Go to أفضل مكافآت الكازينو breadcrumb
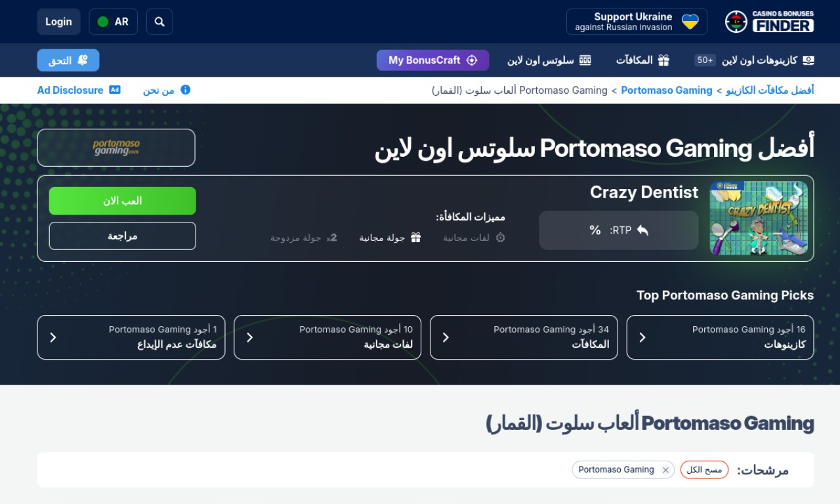 coord(770,90)
